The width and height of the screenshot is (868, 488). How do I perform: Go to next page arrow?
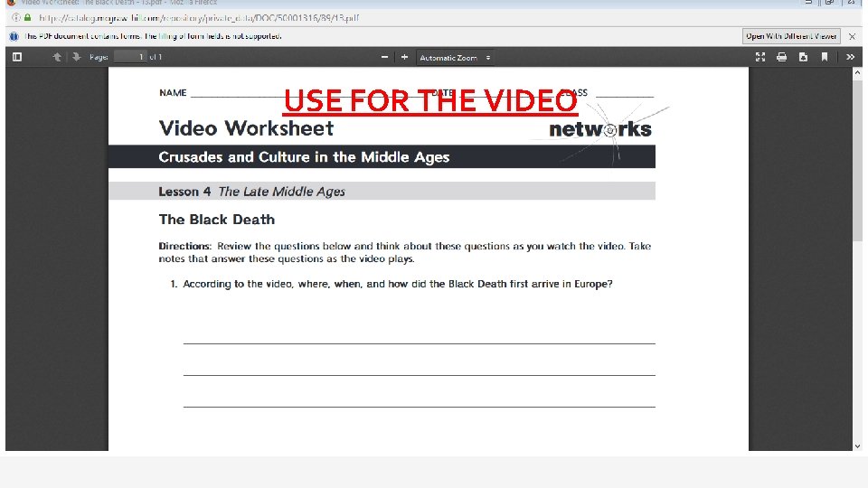(x=76, y=57)
